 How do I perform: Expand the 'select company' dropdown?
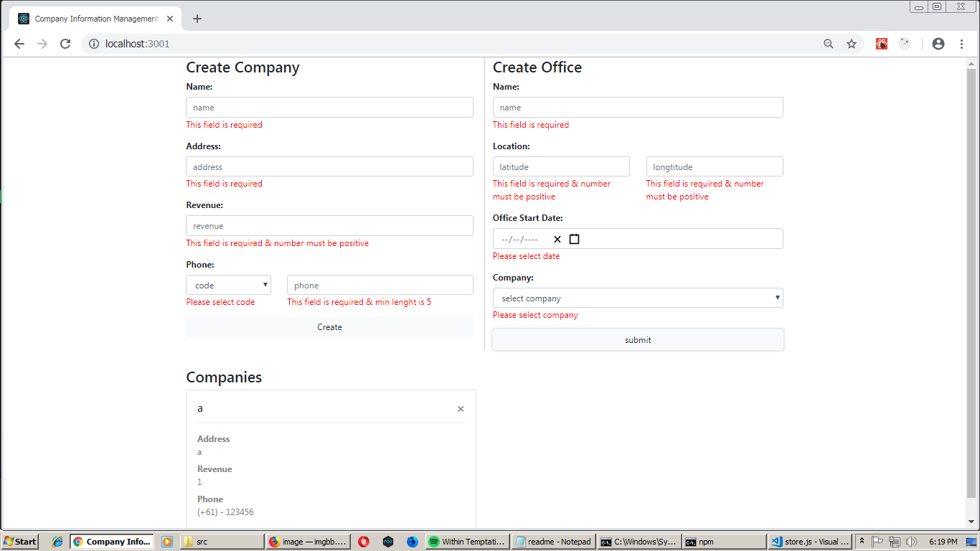[638, 298]
